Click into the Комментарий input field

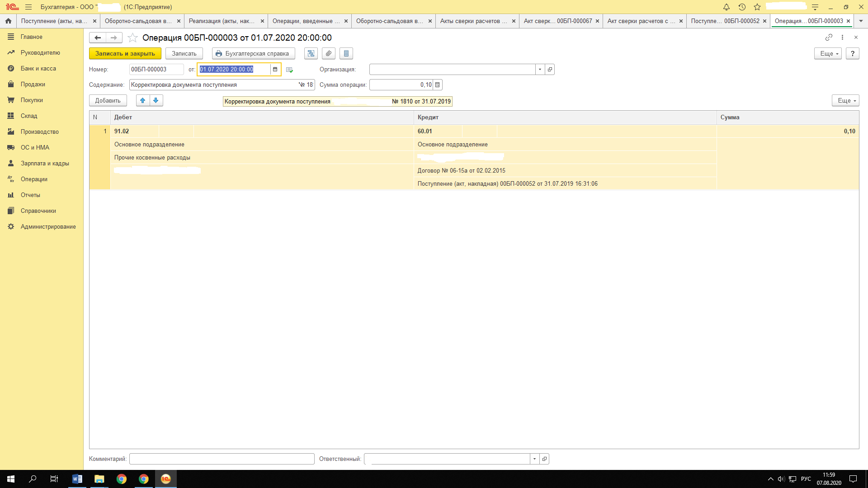[x=222, y=459]
